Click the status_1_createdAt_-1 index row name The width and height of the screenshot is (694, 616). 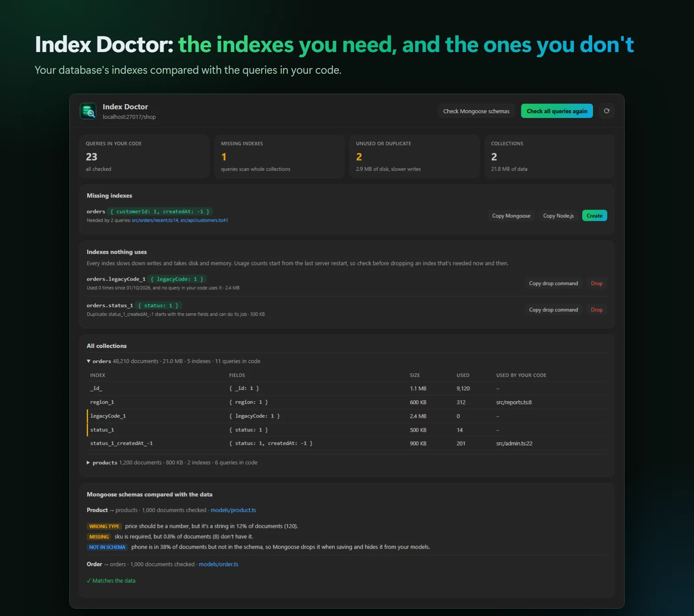(121, 443)
